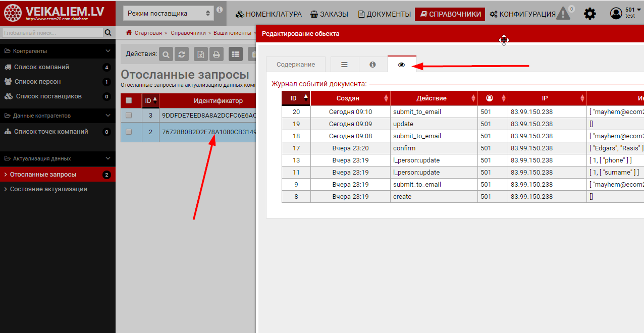Click the global search magnifier icon
The height and width of the screenshot is (333, 644).
click(x=108, y=33)
